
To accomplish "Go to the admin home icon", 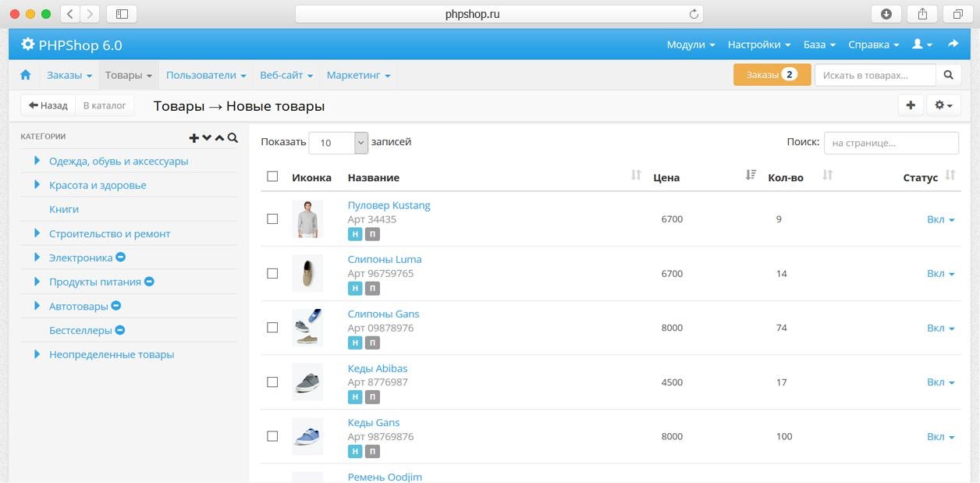I will tap(26, 75).
